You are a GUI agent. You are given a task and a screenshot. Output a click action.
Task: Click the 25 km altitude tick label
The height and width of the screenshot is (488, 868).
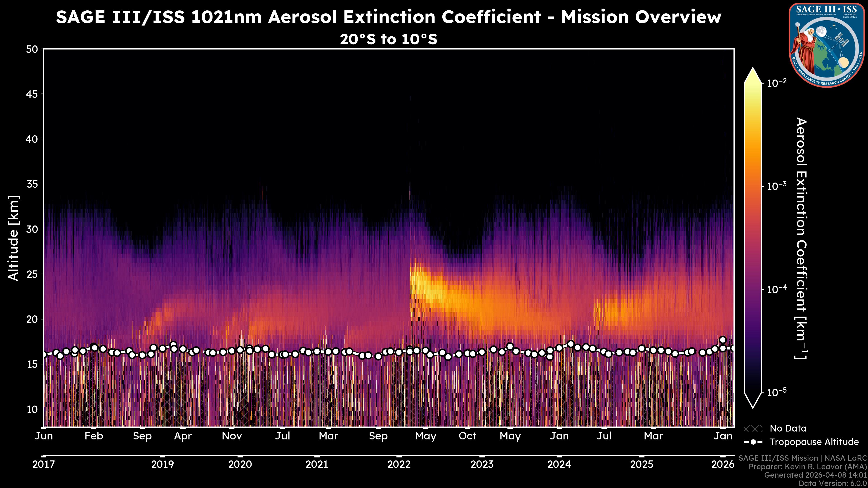[x=32, y=274]
